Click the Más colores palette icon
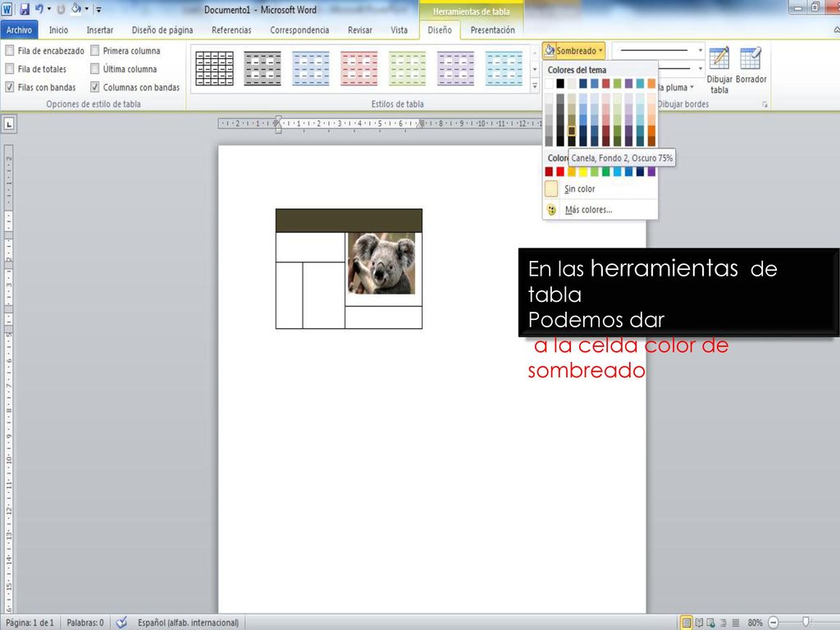The height and width of the screenshot is (630, 840). coord(551,209)
